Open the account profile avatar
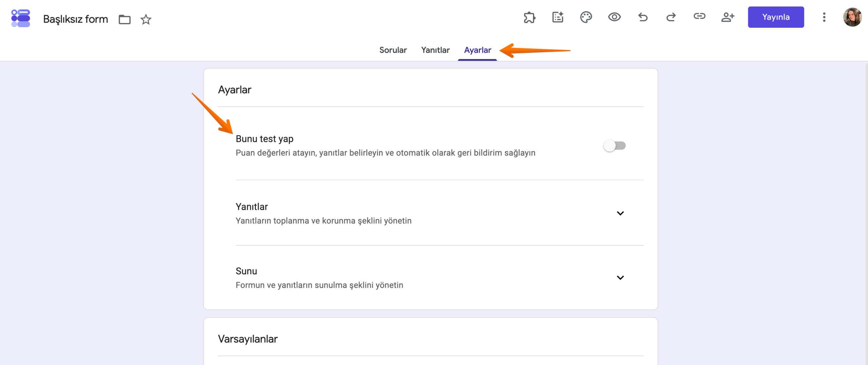This screenshot has width=868, height=365. 852,17
